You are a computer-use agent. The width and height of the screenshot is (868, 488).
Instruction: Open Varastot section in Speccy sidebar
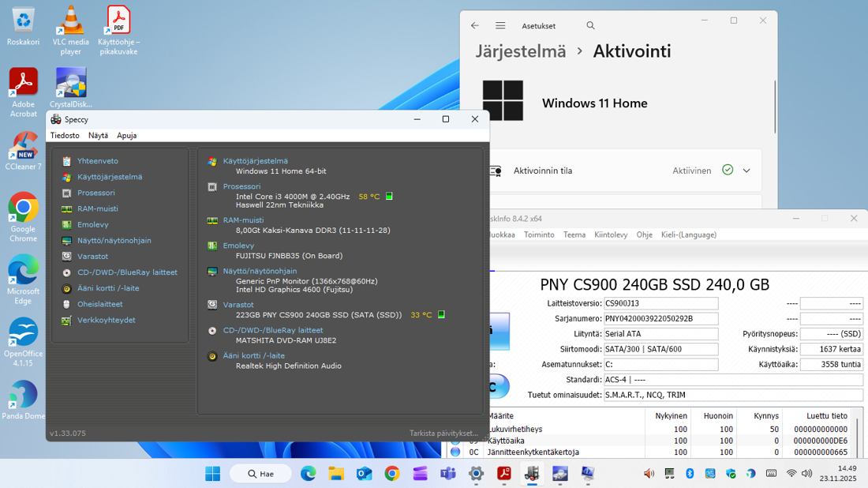click(x=92, y=257)
